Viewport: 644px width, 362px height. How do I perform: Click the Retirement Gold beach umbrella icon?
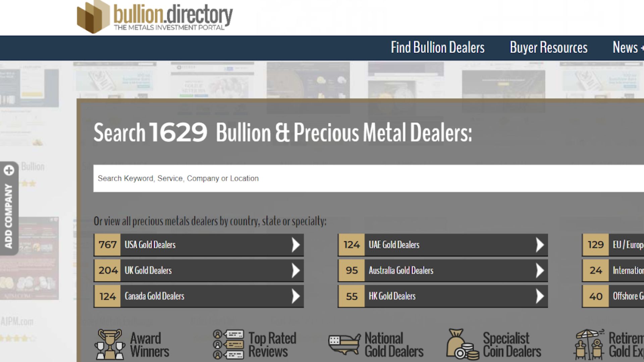pyautogui.click(x=589, y=345)
